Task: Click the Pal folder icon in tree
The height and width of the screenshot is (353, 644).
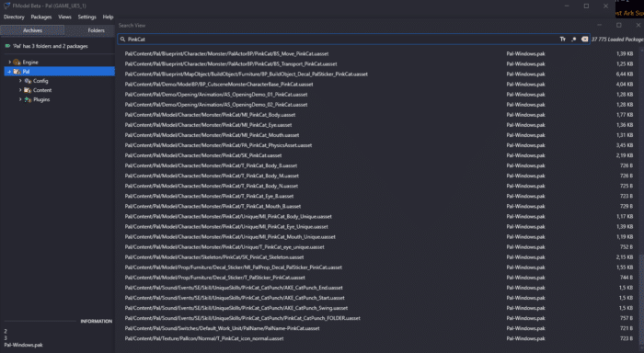Action: click(17, 72)
